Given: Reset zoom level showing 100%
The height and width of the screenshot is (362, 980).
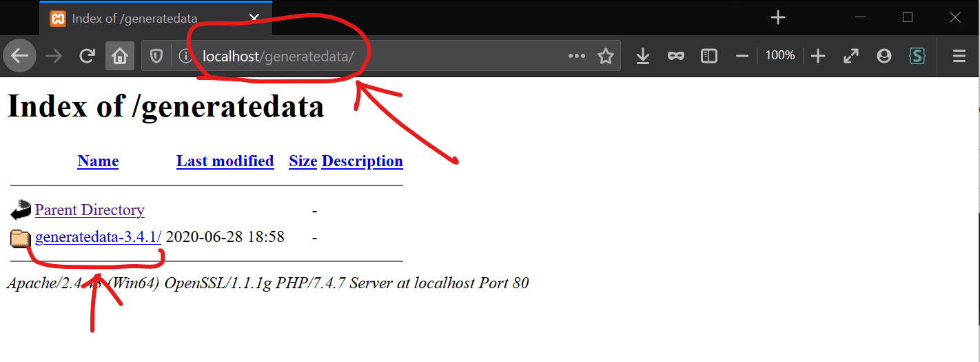Looking at the screenshot, I should [780, 55].
